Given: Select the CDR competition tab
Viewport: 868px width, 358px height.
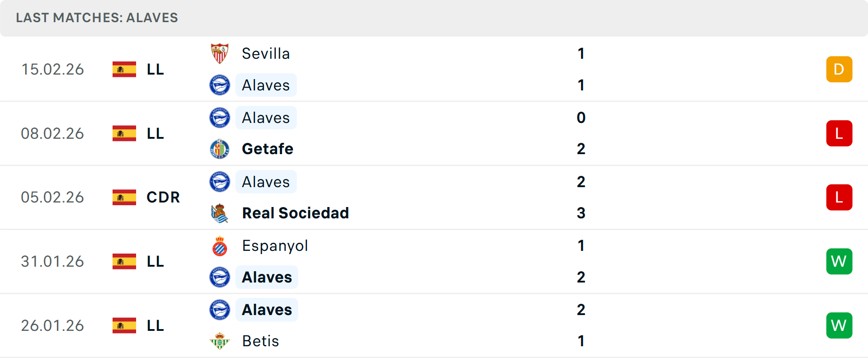Looking at the screenshot, I should tap(163, 197).
